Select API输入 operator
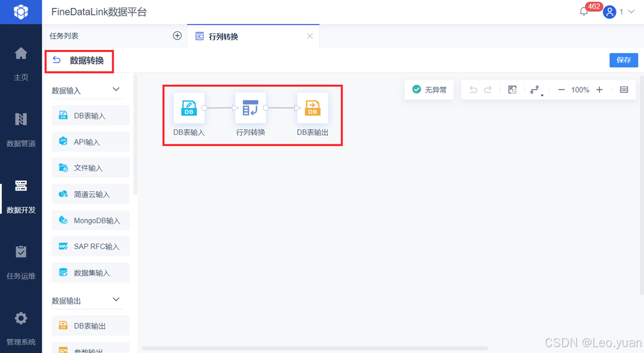 91,142
